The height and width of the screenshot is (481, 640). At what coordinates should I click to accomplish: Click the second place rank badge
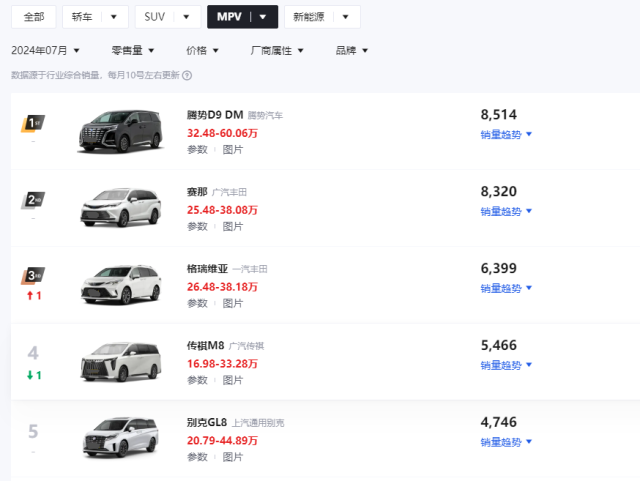pyautogui.click(x=34, y=200)
